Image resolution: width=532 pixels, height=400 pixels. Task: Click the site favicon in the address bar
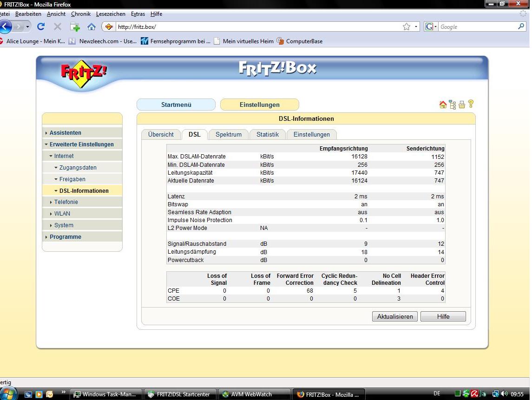coord(109,26)
